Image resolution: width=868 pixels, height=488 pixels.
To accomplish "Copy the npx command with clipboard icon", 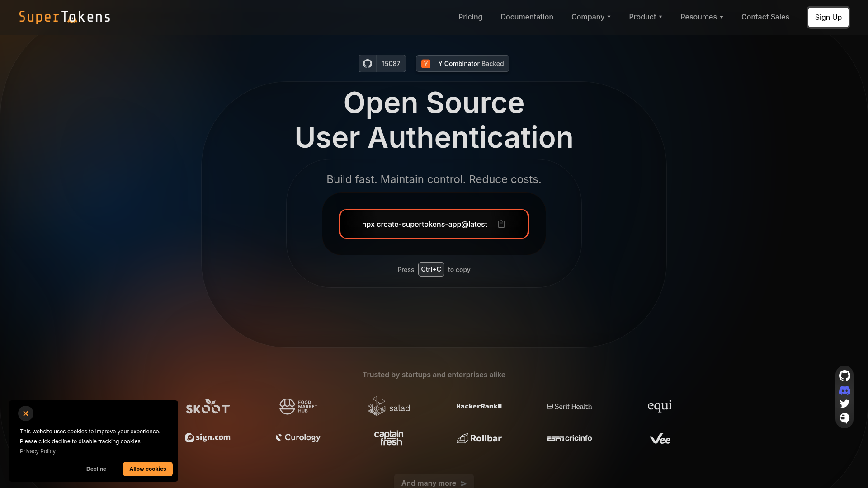I will pos(501,224).
